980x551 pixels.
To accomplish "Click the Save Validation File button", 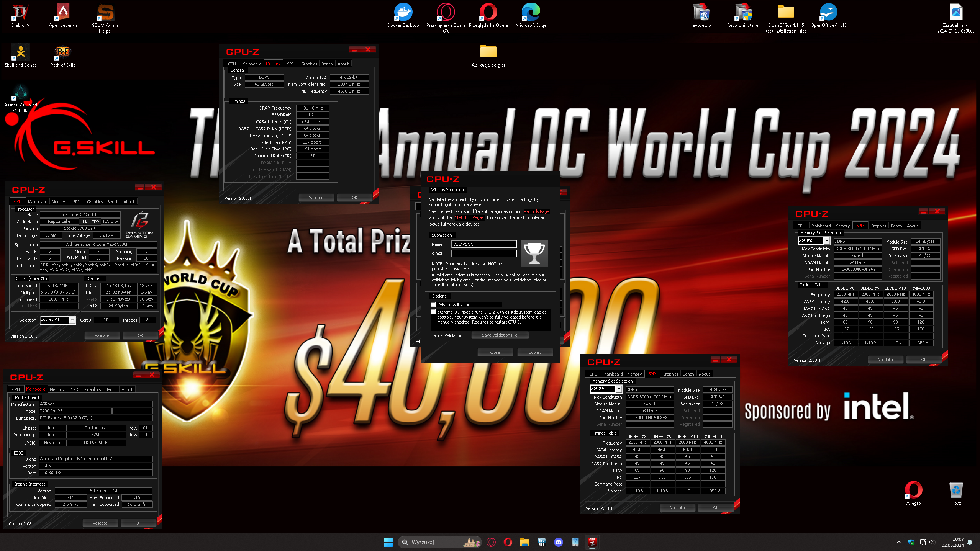I will point(500,335).
